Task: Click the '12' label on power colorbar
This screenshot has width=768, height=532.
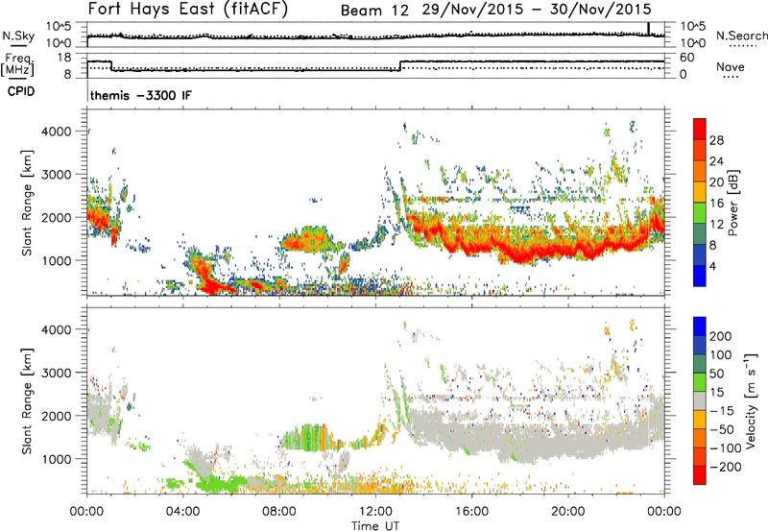Action: click(716, 225)
